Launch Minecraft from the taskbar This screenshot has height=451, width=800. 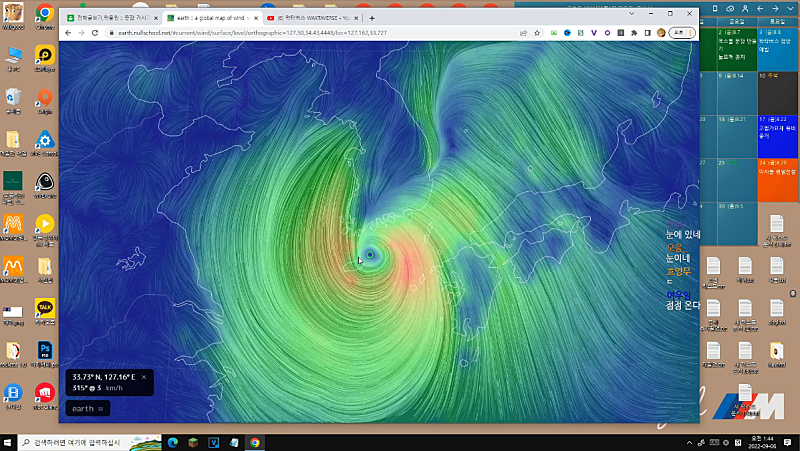click(x=192, y=442)
